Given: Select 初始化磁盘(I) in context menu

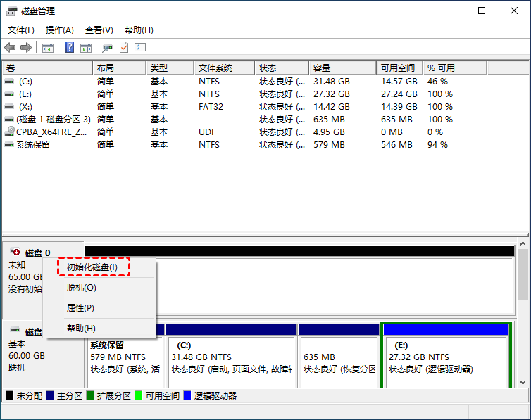Looking at the screenshot, I should [x=92, y=267].
